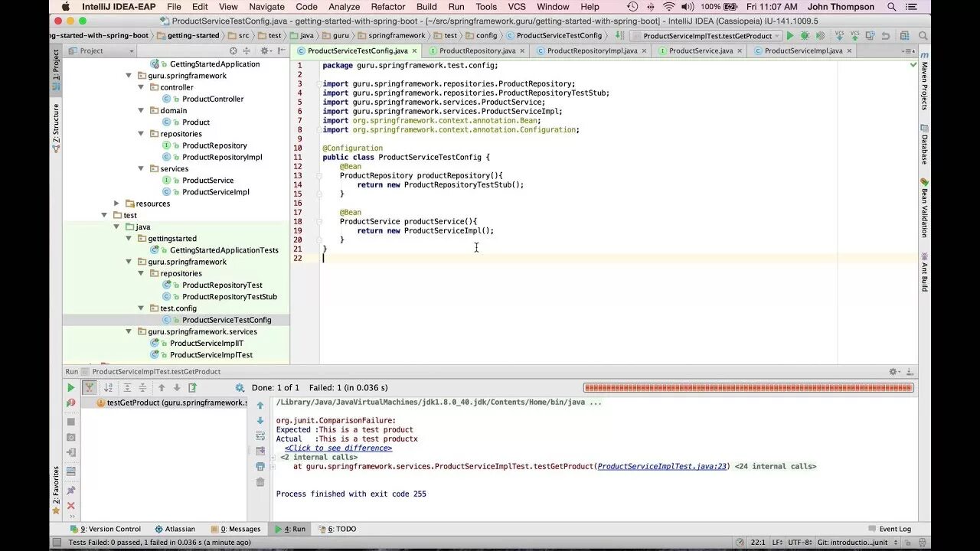
Task: Export test results icon
Action: [x=192, y=388]
